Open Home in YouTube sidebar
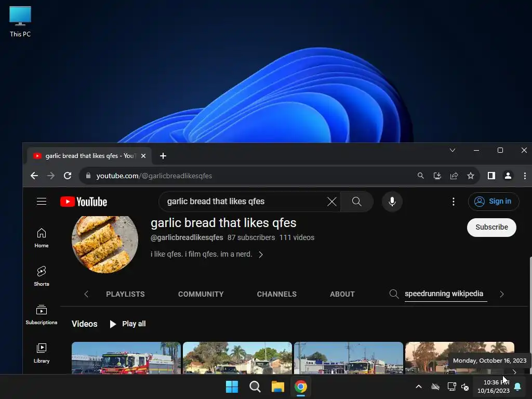The width and height of the screenshot is (532, 399). (42, 238)
